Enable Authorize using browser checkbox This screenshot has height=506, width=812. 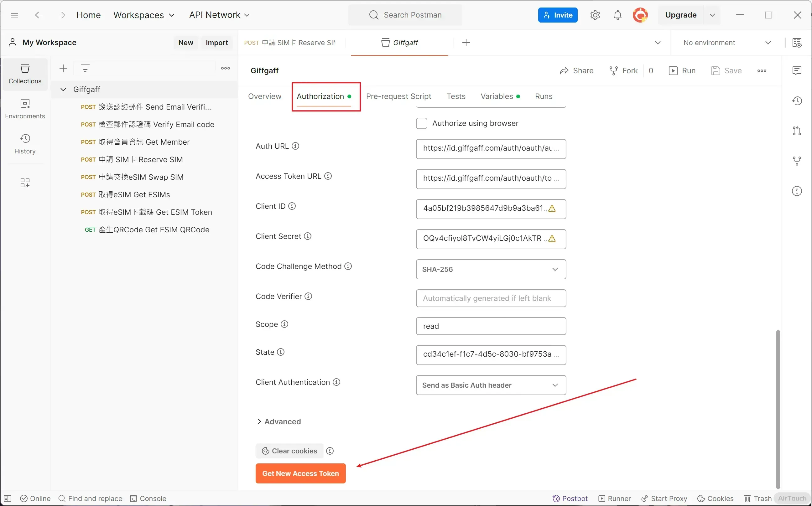421,123
